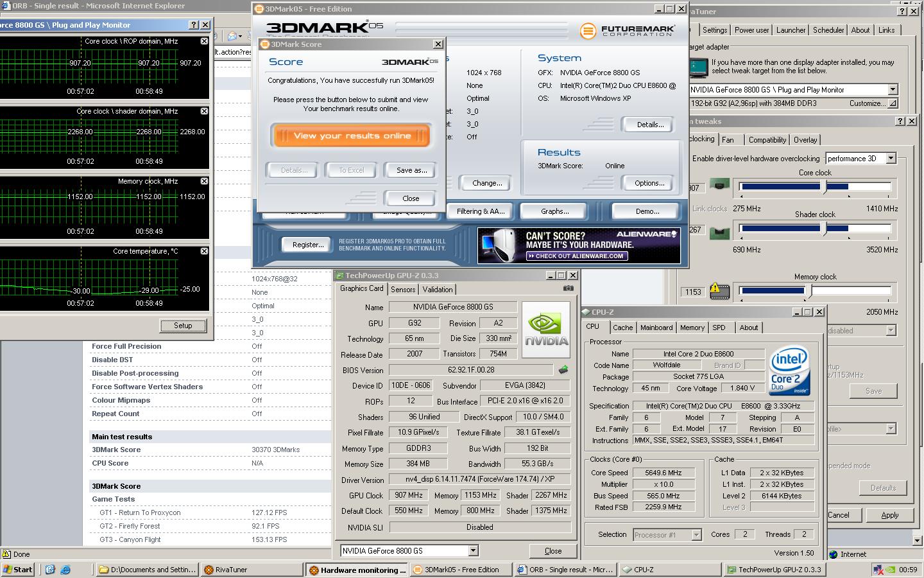Click Save as button in 3DMark Score

pos(411,170)
